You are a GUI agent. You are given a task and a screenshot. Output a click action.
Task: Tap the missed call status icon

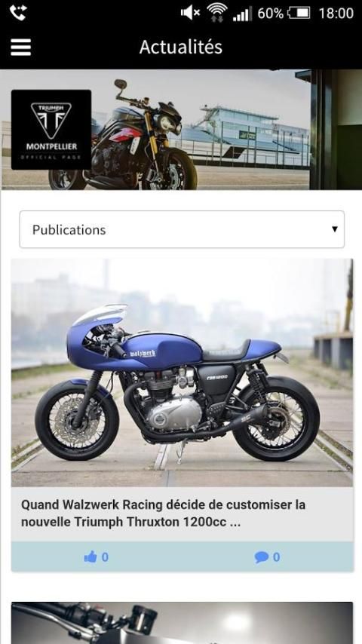click(x=17, y=13)
